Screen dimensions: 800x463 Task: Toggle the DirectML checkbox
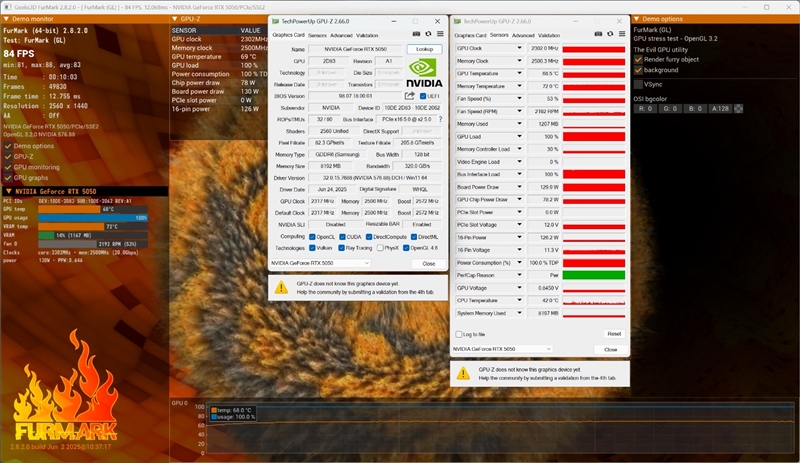414,237
